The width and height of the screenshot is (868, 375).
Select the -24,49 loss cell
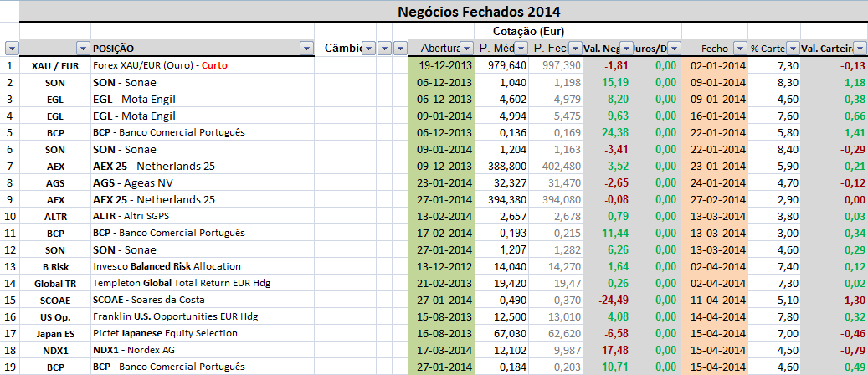point(609,300)
